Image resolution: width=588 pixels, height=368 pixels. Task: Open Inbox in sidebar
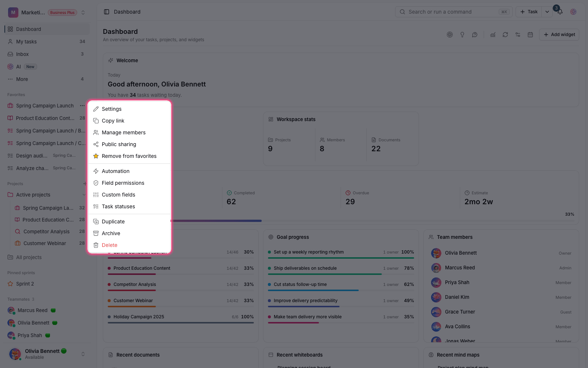(x=47, y=54)
